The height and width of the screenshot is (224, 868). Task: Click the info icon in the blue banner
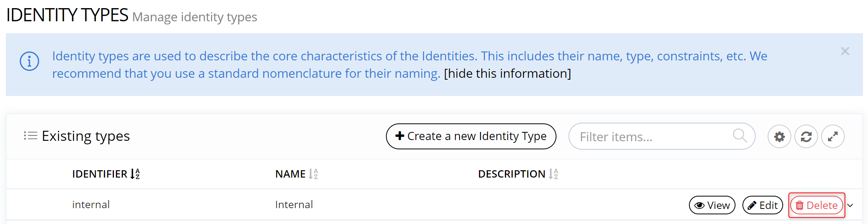click(29, 61)
